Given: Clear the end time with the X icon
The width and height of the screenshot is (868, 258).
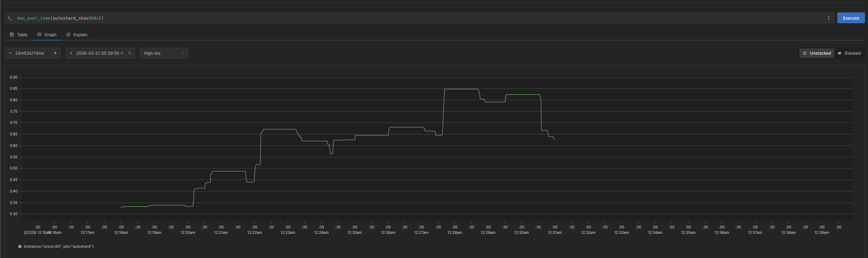Looking at the screenshot, I should 122,53.
